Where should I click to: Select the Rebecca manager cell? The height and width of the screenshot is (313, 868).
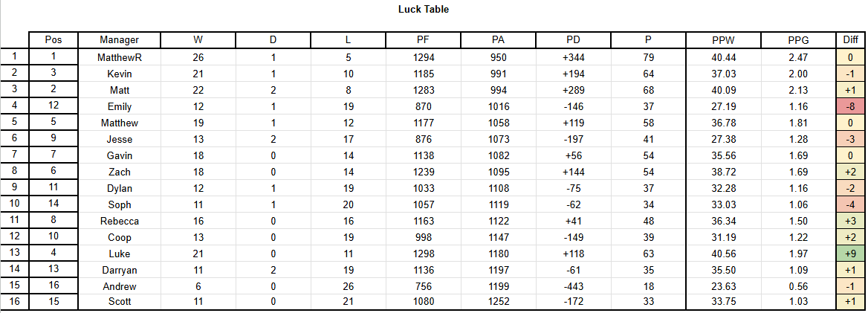tap(120, 221)
